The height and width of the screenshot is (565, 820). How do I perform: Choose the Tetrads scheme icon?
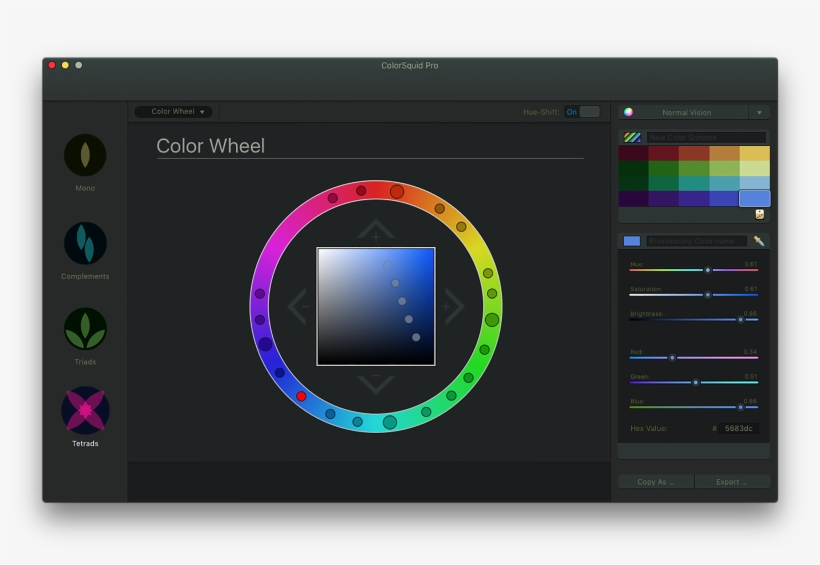(x=85, y=410)
